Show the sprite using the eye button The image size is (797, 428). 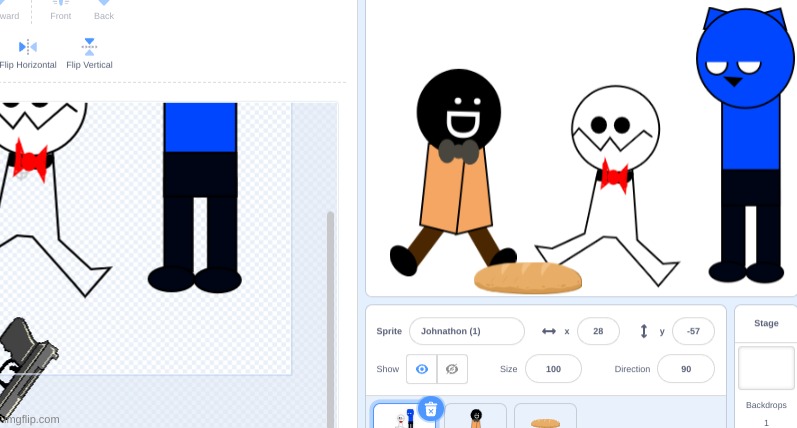tap(421, 369)
